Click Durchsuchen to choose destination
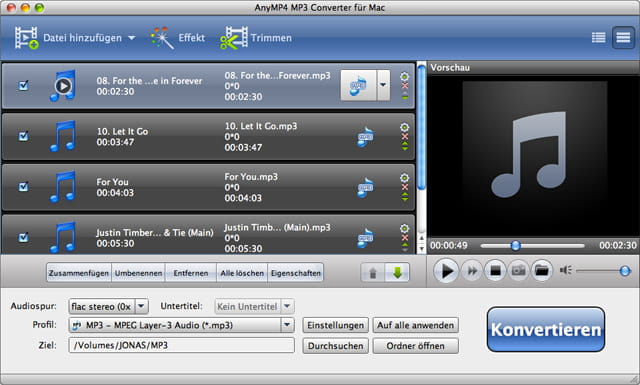 tap(336, 345)
